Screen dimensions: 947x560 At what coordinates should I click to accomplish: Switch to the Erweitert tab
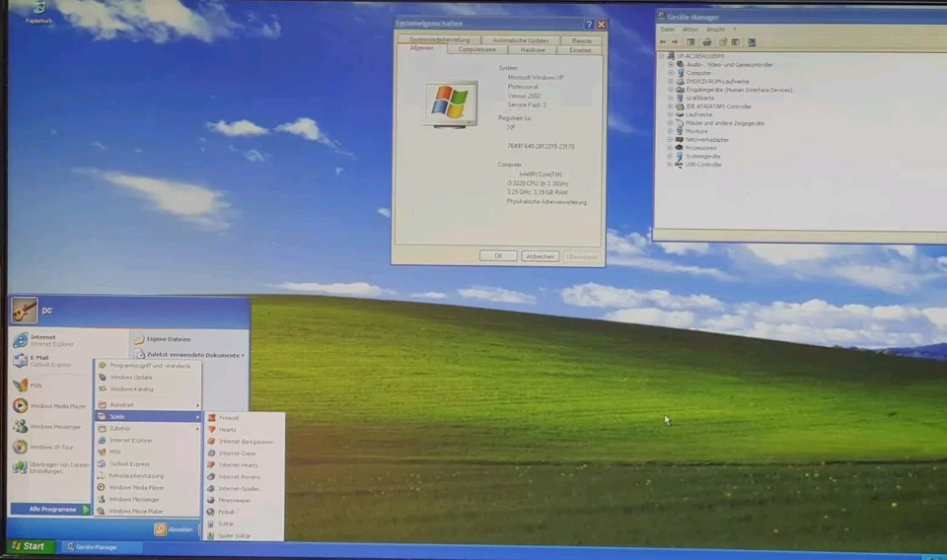[580, 50]
